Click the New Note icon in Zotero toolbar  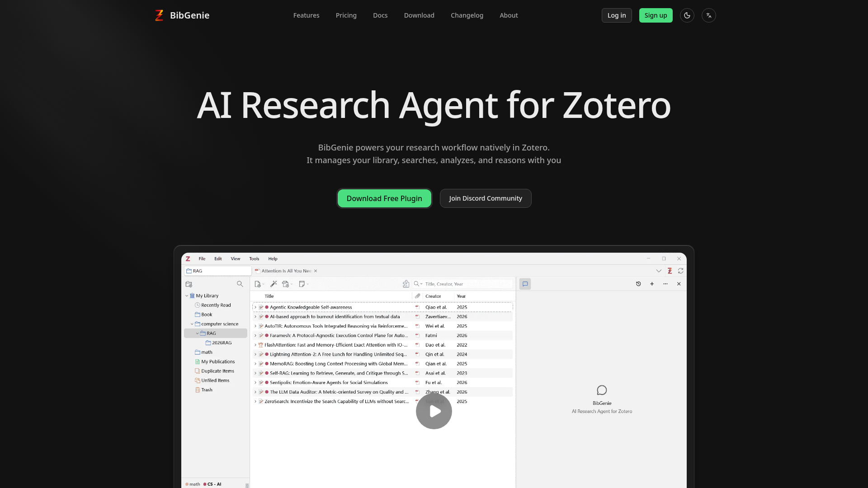[x=303, y=284]
